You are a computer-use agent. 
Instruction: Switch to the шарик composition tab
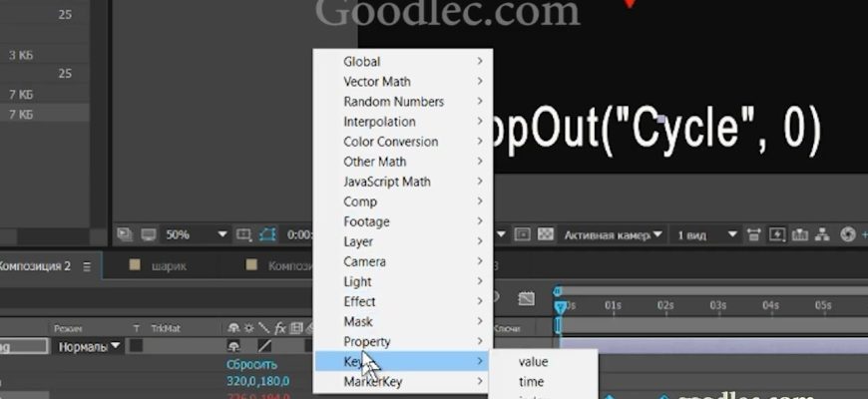[x=168, y=266]
